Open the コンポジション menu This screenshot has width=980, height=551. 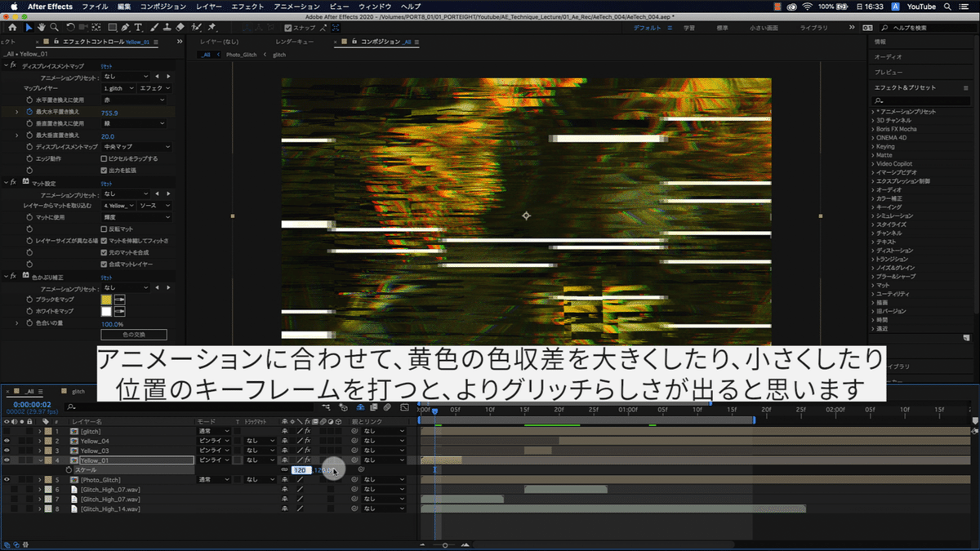tap(163, 6)
